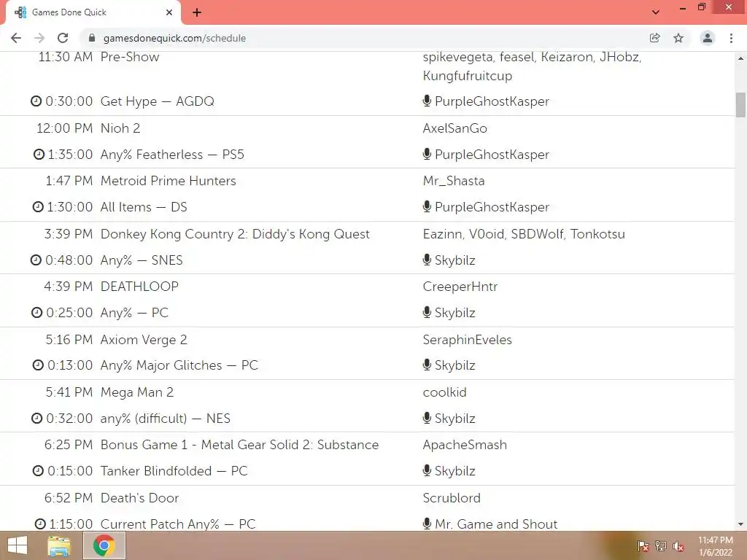Click the 6:25 PM start time
The image size is (747, 560).
(69, 444)
